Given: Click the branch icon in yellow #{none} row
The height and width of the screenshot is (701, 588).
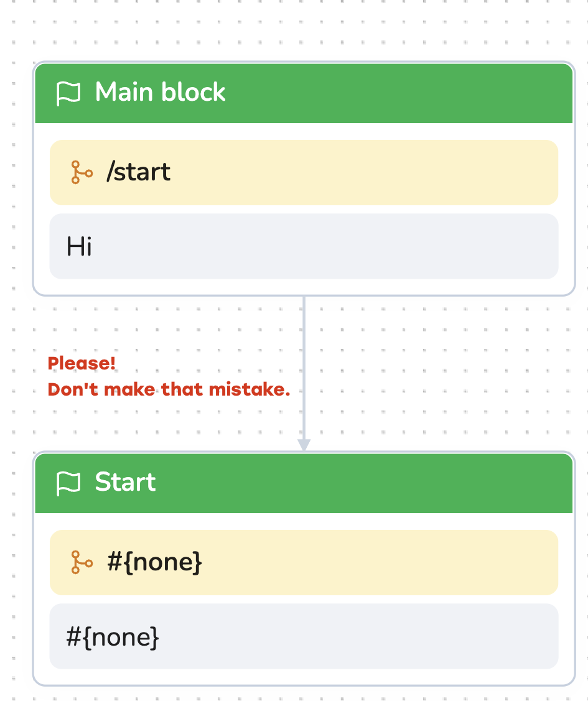Looking at the screenshot, I should tap(82, 562).
